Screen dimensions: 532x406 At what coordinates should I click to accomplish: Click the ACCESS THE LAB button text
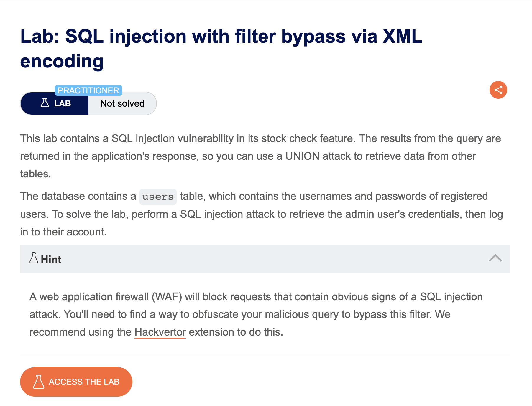tap(84, 382)
